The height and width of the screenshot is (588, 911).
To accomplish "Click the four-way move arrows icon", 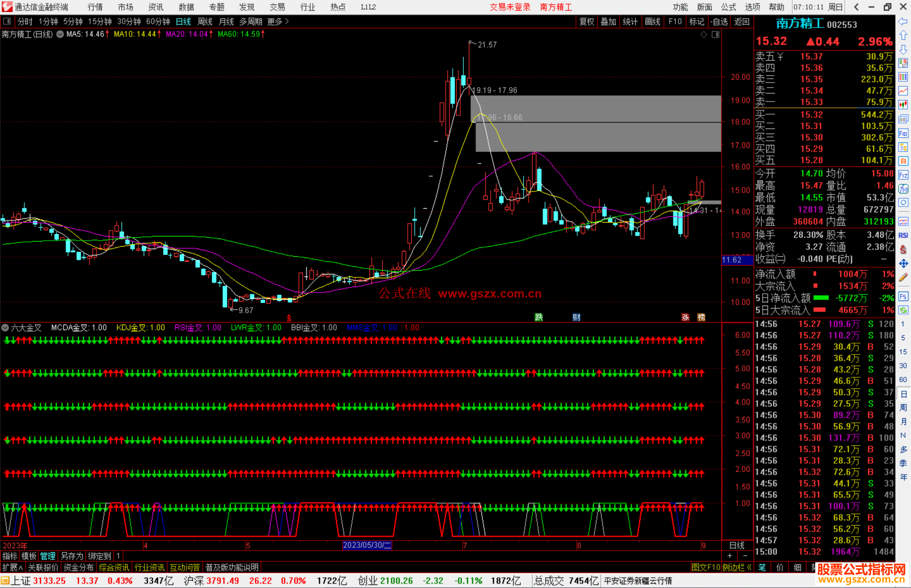I will 903,263.
